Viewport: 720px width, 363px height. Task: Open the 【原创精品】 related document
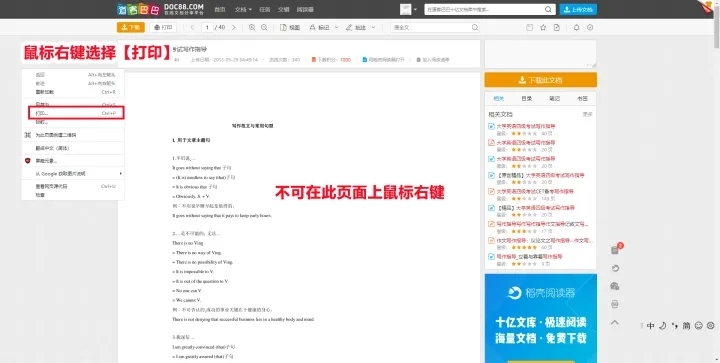[x=540, y=175]
